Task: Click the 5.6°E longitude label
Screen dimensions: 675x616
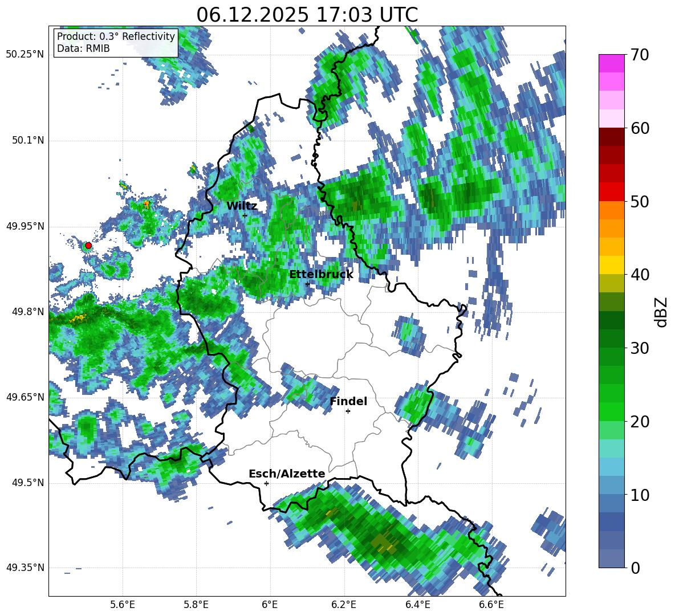Action: 122,605
